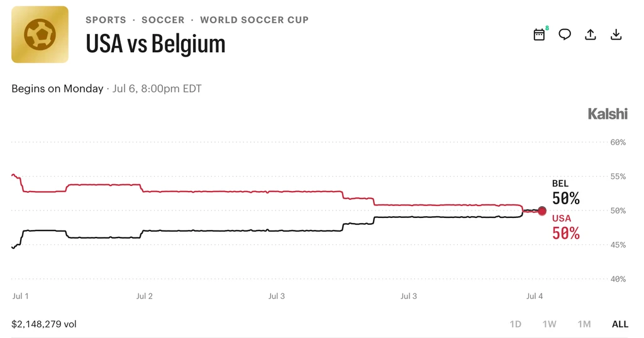Select the 1D time range
Viewport: 644px width, 338px height.
[516, 324]
